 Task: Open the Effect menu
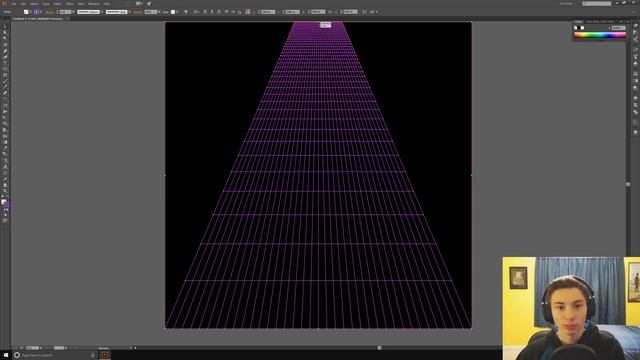click(x=69, y=4)
